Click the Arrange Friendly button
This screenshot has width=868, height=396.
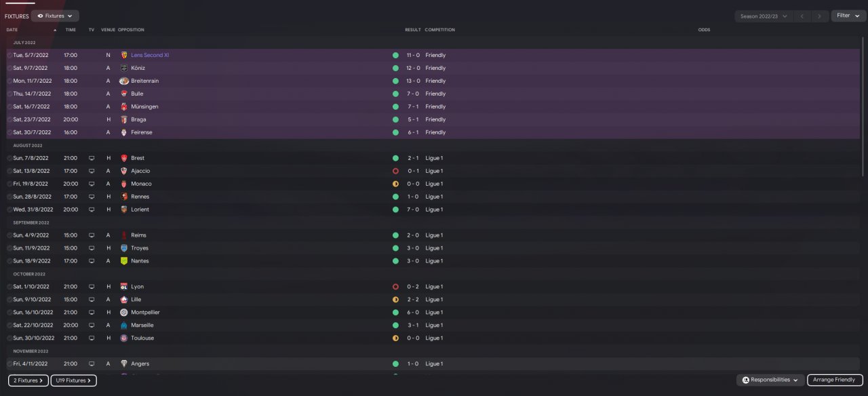(834, 380)
